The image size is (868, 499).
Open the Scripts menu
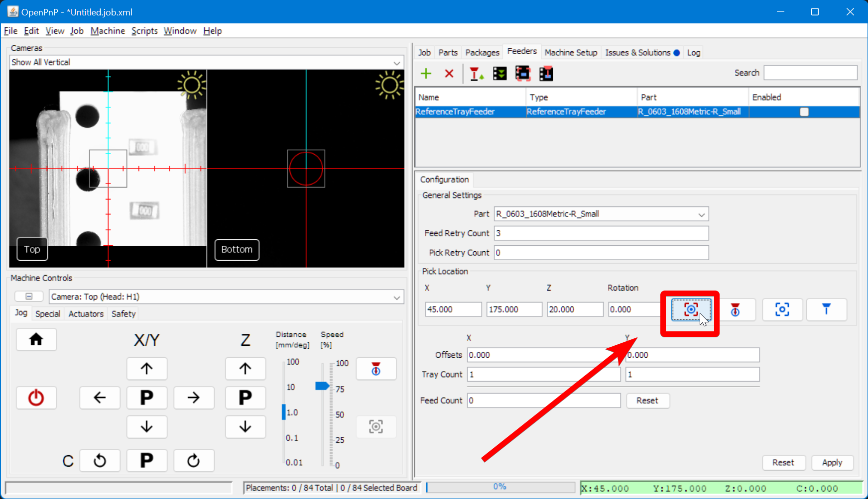pos(144,31)
